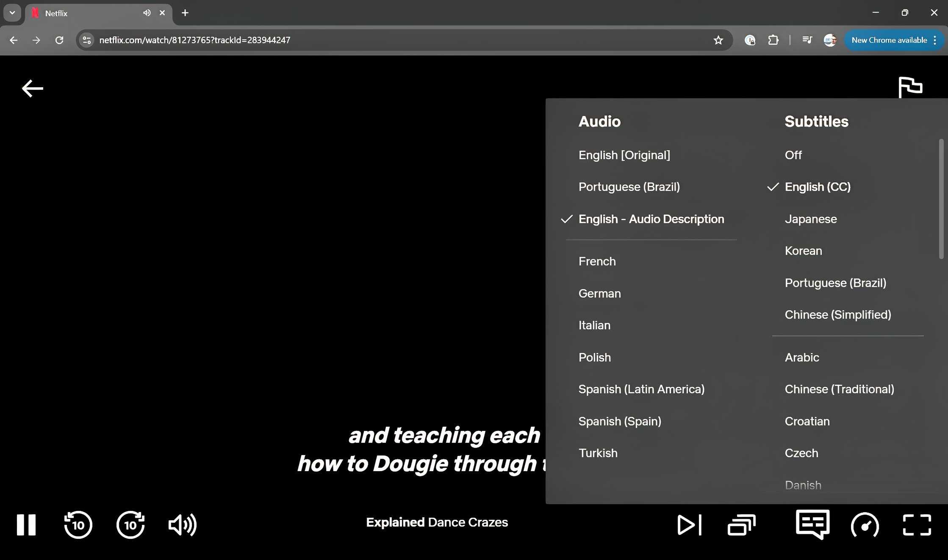Select Arabic subtitles
Viewport: 948px width, 560px height.
pyautogui.click(x=802, y=358)
